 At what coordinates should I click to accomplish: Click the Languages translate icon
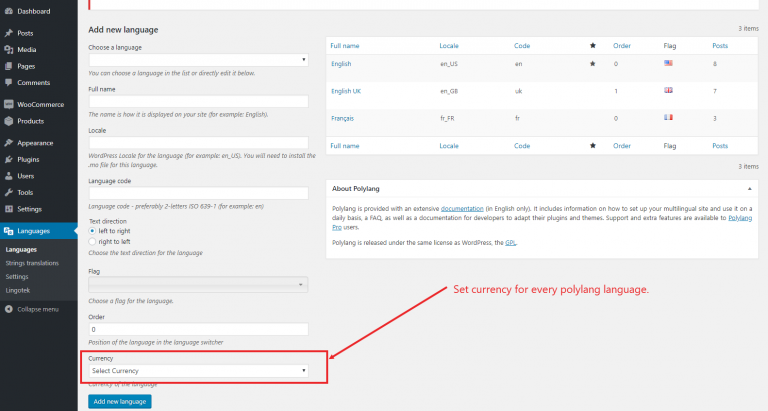click(x=9, y=231)
